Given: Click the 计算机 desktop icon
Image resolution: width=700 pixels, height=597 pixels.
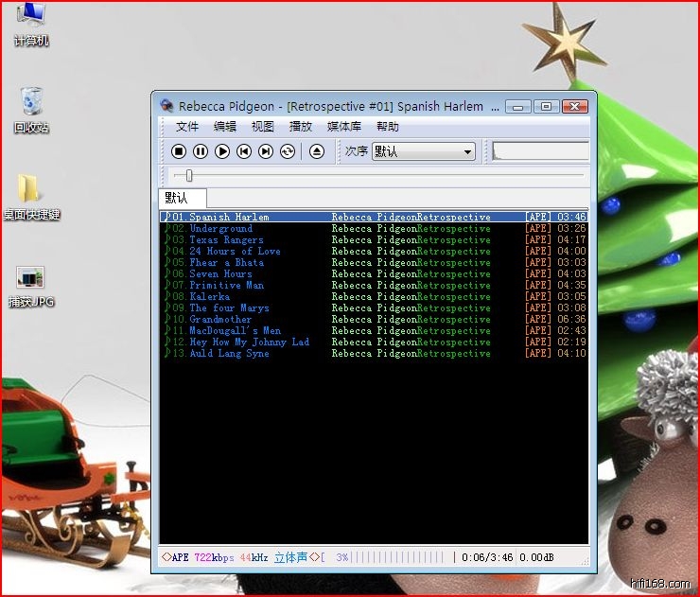Looking at the screenshot, I should [x=31, y=24].
